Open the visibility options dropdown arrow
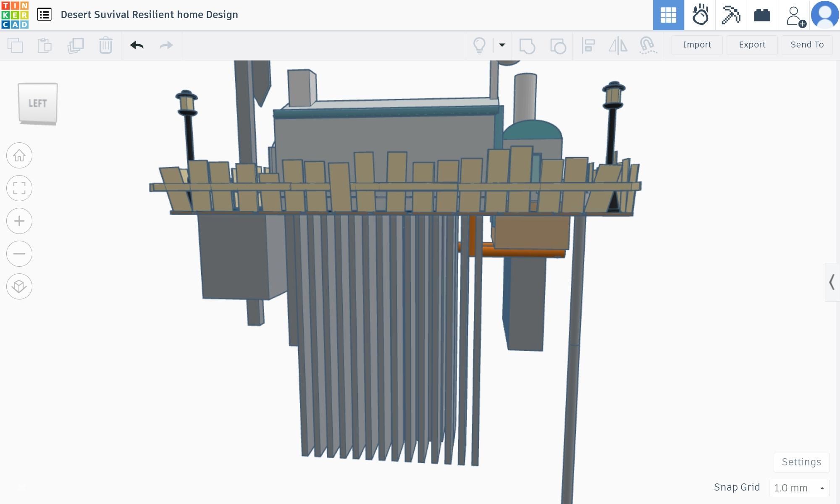The image size is (840, 504). (502, 45)
